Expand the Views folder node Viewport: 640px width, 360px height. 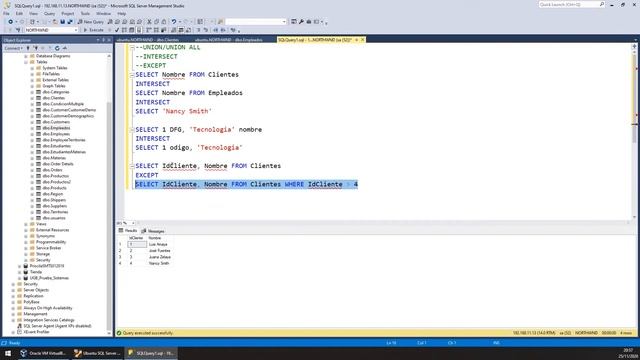[26, 224]
